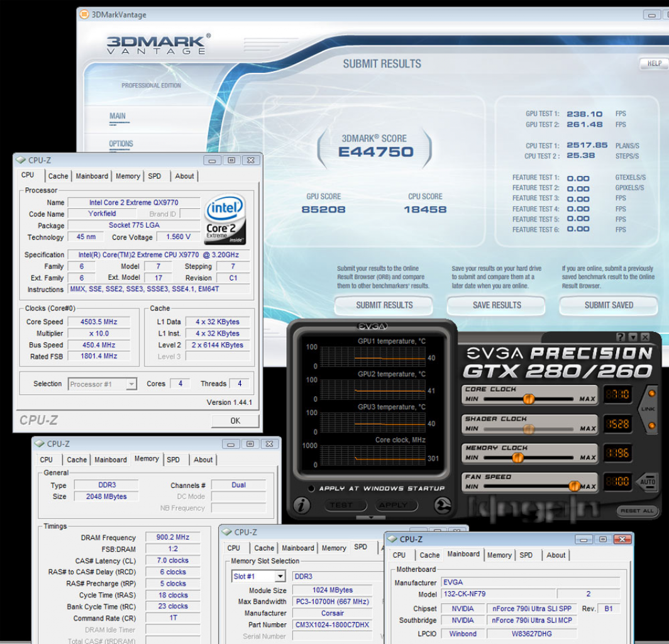Click the Shader Clock slider handle
Viewport: 669px width, 644px height.
pos(529,428)
